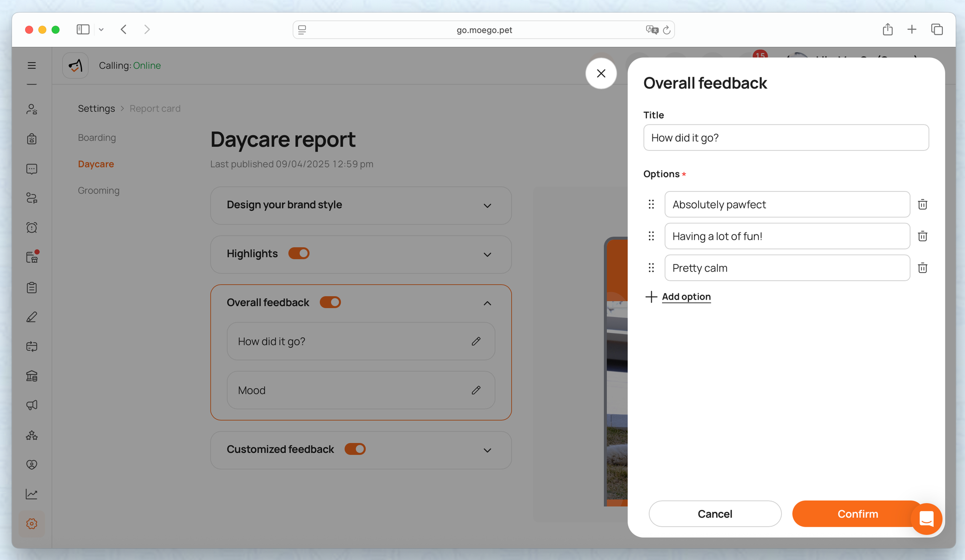Screen dimensions: 965x560
Task: Close the Overall feedback panel with X
Action: (601, 73)
